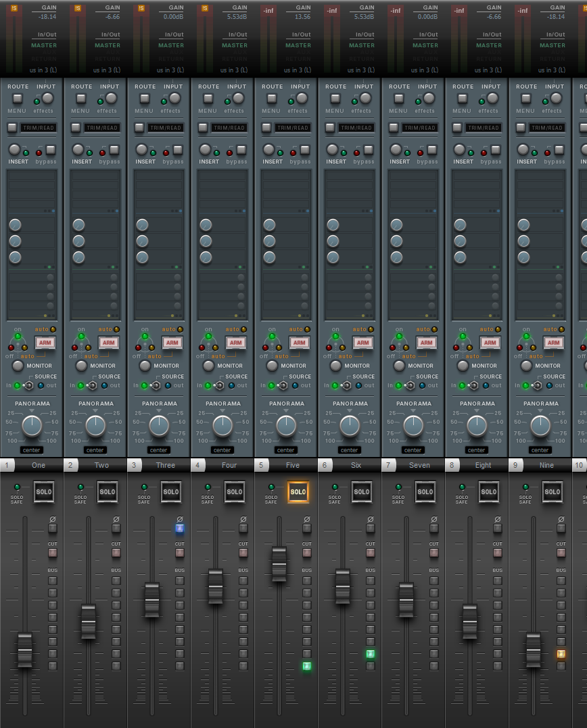
Task: Flip the SOURCE in/out switch on channel Two
Action: click(93, 385)
